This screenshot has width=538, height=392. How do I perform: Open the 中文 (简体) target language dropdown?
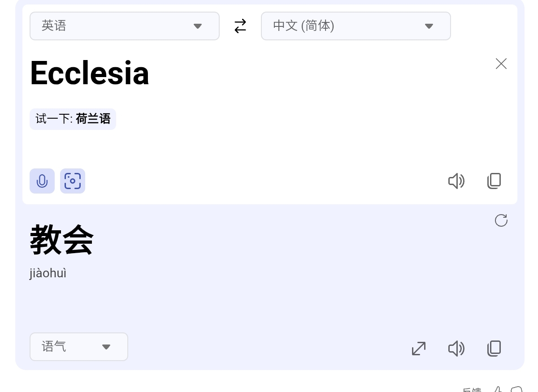pyautogui.click(x=356, y=26)
